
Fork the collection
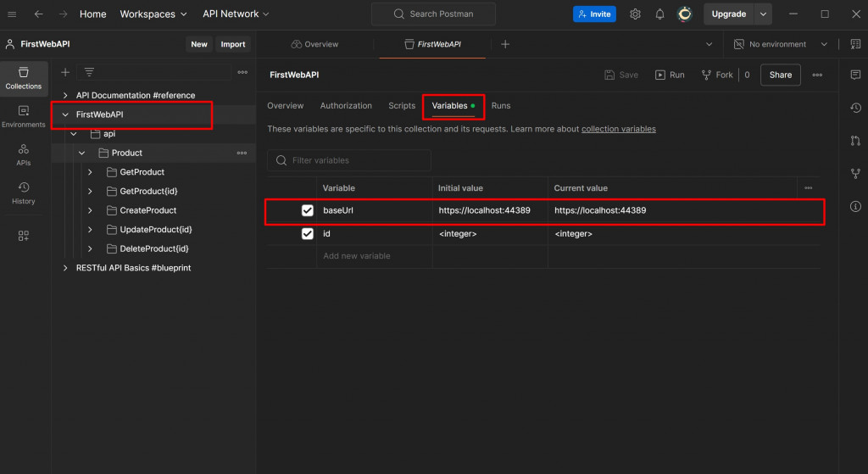point(717,75)
